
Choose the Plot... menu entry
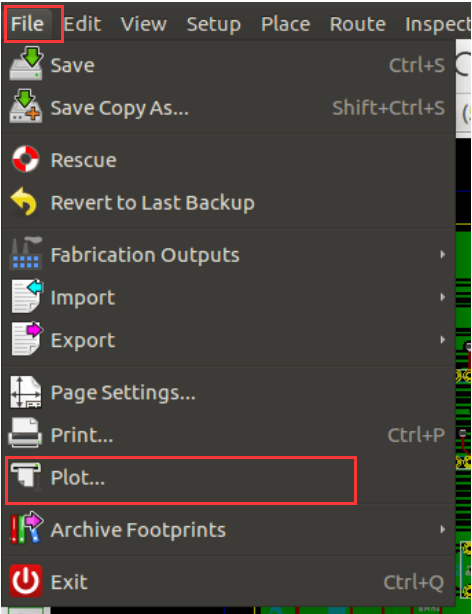click(181, 480)
